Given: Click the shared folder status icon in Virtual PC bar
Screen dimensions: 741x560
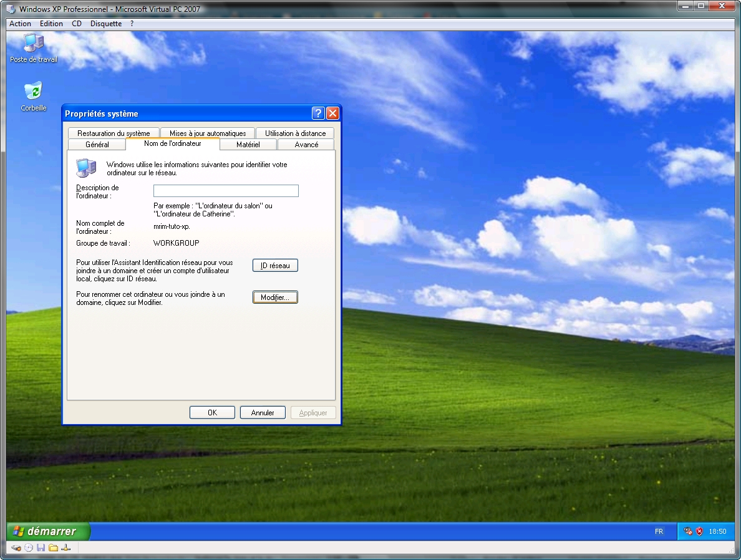Looking at the screenshot, I should pos(54,548).
